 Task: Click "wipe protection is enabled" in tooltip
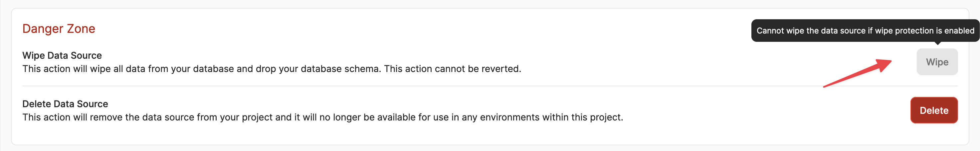click(924, 31)
